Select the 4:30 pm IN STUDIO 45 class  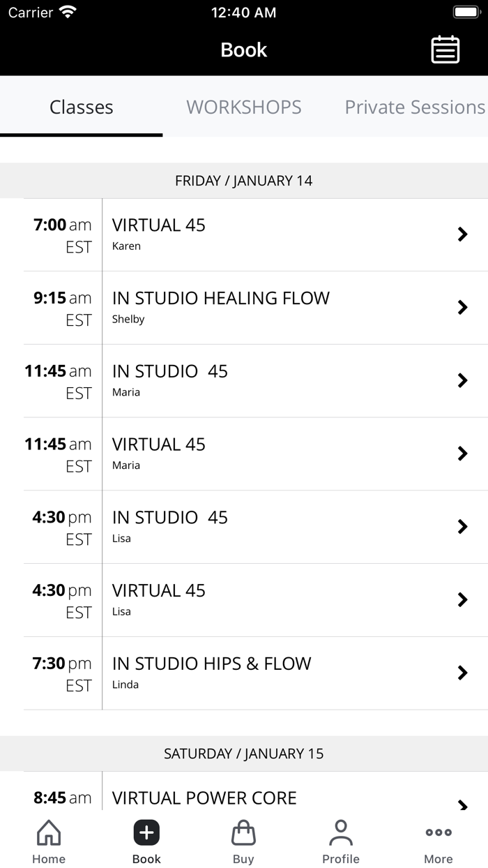pos(244,527)
